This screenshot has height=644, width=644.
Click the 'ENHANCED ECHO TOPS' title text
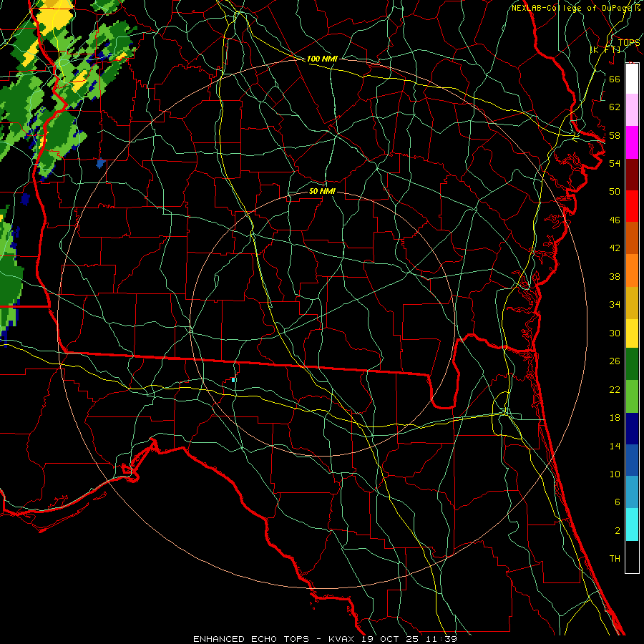click(x=251, y=639)
